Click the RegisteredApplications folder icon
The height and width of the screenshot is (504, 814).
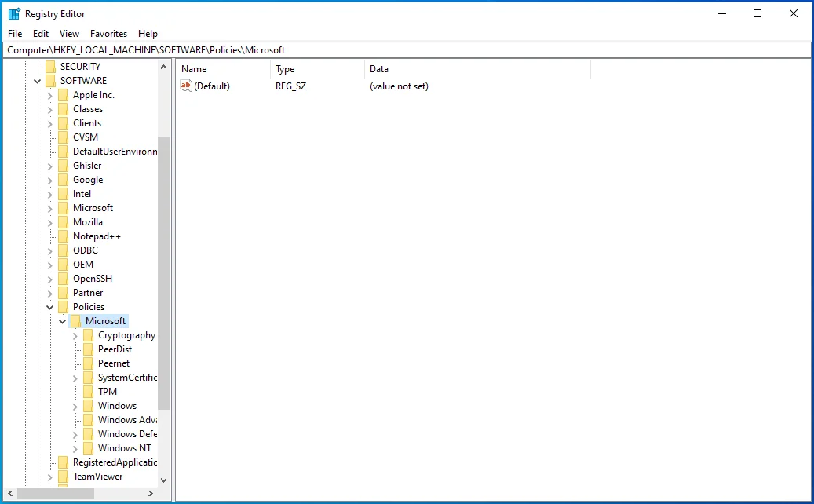coord(63,462)
